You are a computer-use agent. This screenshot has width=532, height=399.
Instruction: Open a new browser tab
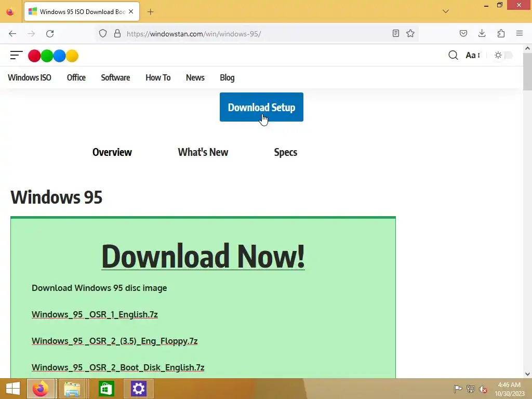pos(150,12)
